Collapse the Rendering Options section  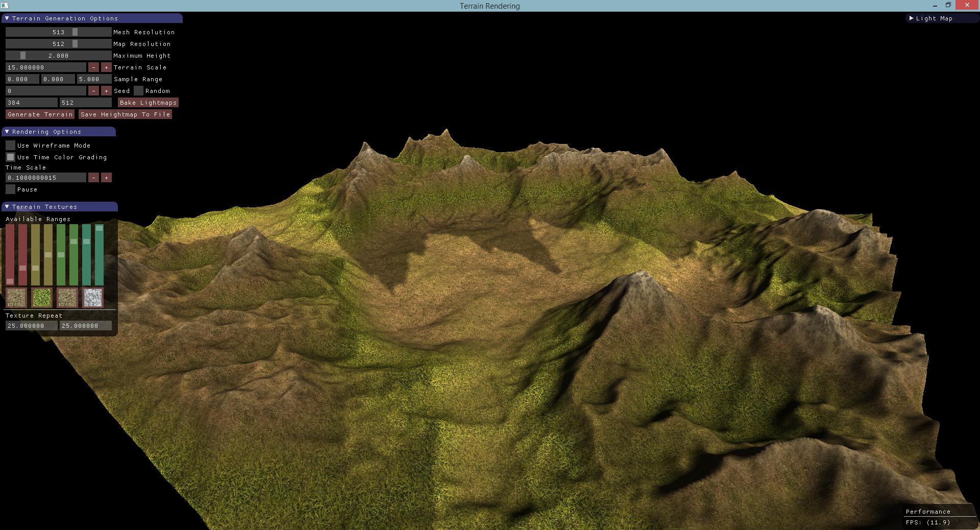[x=7, y=131]
